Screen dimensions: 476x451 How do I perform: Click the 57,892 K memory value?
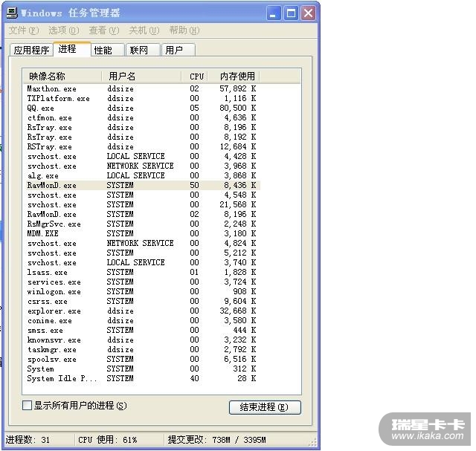tap(238, 88)
